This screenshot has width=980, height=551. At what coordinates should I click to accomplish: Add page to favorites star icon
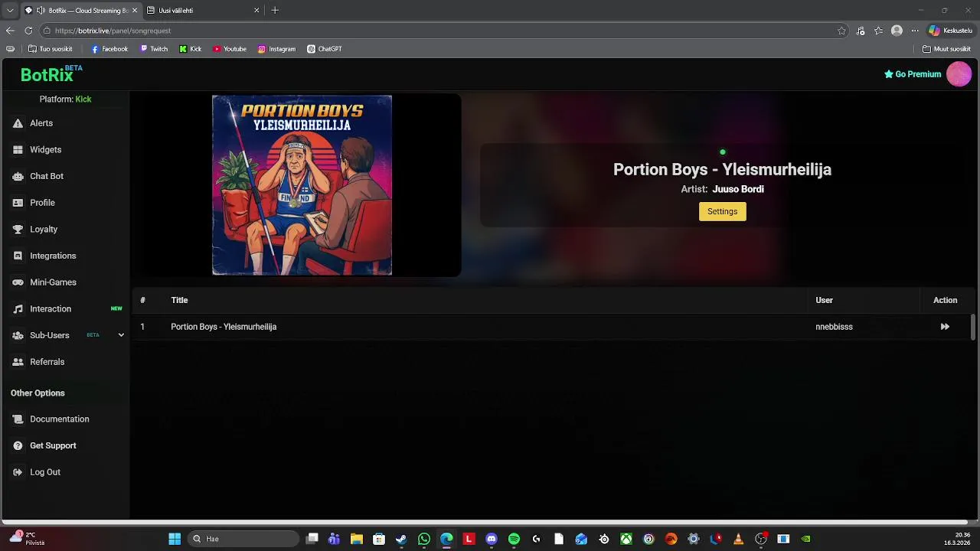(x=841, y=31)
